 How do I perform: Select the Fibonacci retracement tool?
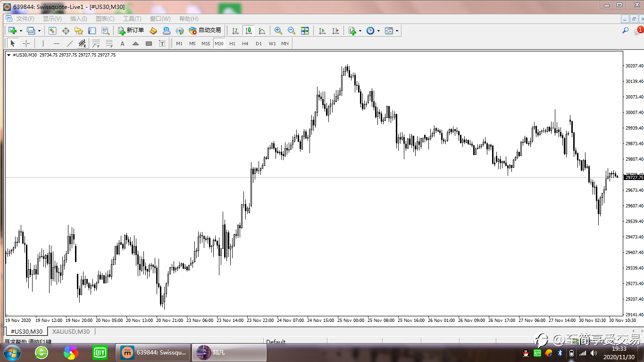click(96, 43)
